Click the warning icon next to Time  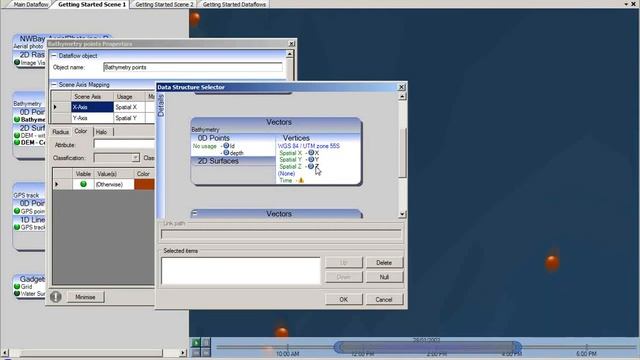[x=301, y=180]
